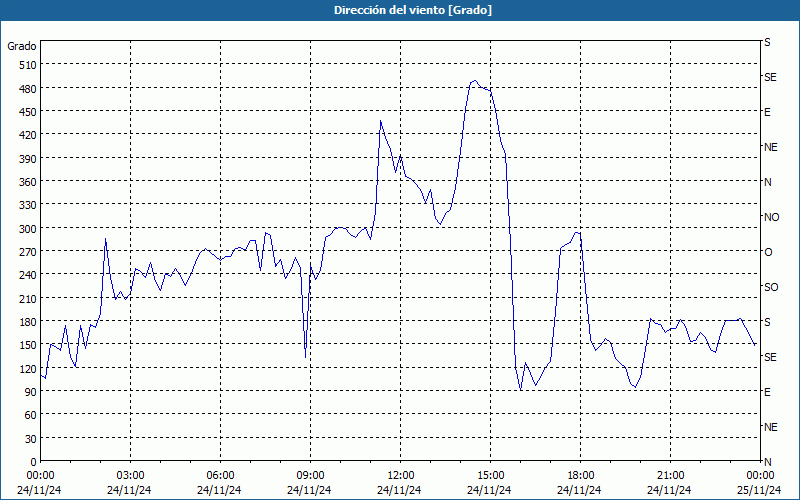
Task: Click the 420 degree axis label
Action: pyautogui.click(x=28, y=135)
